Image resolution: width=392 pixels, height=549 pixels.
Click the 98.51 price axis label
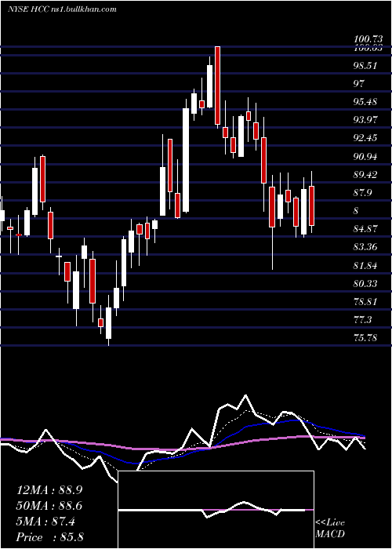click(x=365, y=65)
